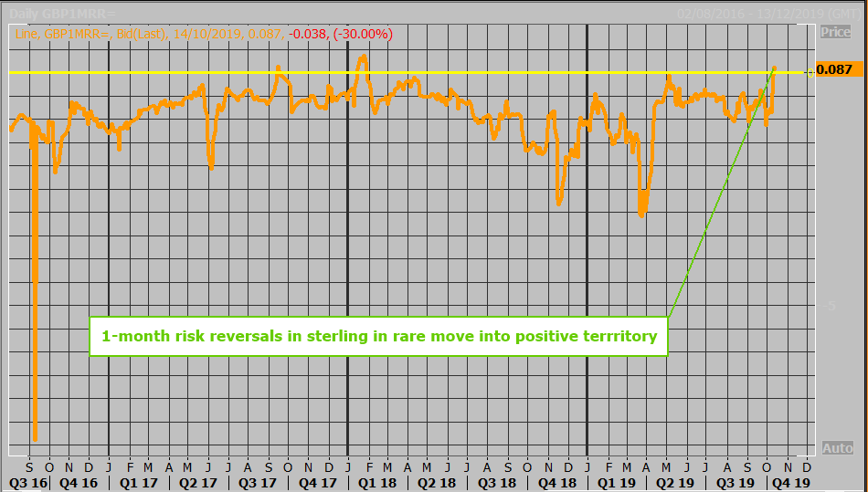Click the Daily GBP1MRR= chart title
The width and height of the screenshot is (868, 492).
click(62, 14)
